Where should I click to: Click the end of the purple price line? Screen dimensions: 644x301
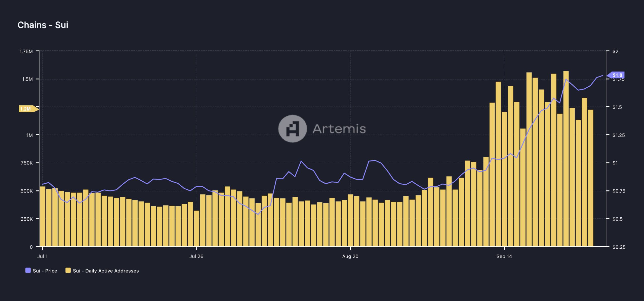click(x=603, y=76)
